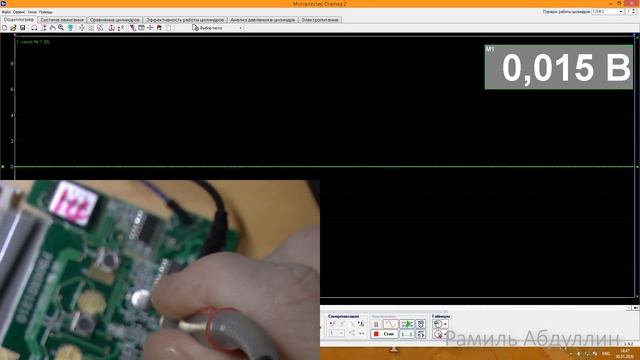Click the volume icon in system tray
640x360 pixels.
point(578,353)
